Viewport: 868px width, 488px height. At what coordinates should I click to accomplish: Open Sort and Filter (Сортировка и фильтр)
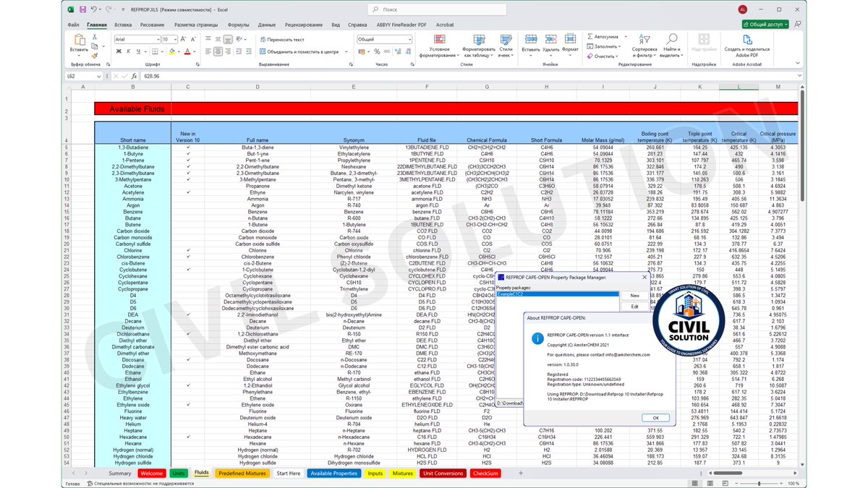tap(644, 45)
